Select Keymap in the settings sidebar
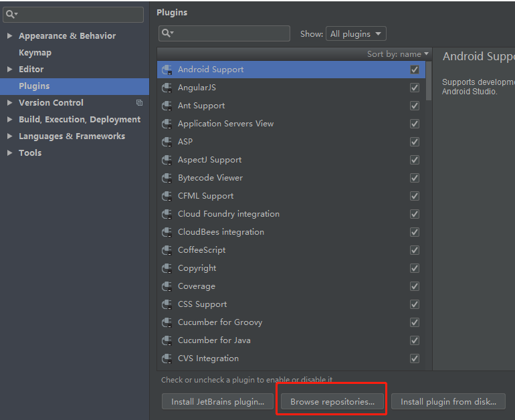This screenshot has width=515, height=420. click(35, 53)
